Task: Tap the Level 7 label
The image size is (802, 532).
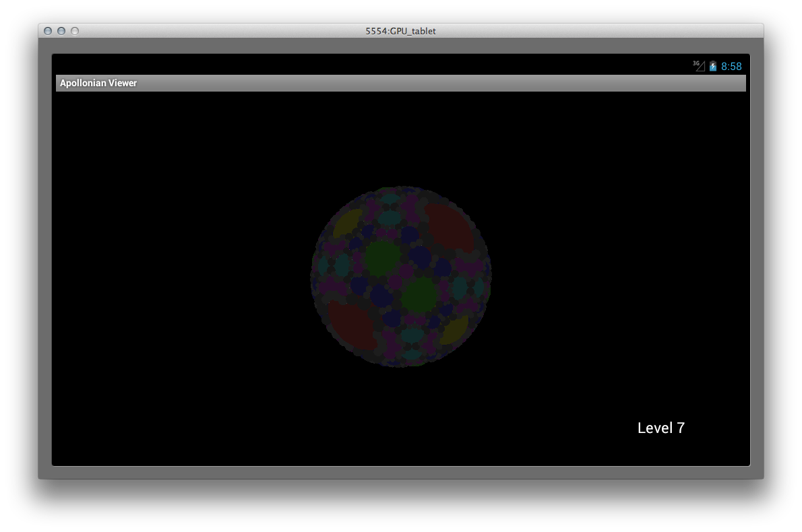Action: click(x=660, y=428)
